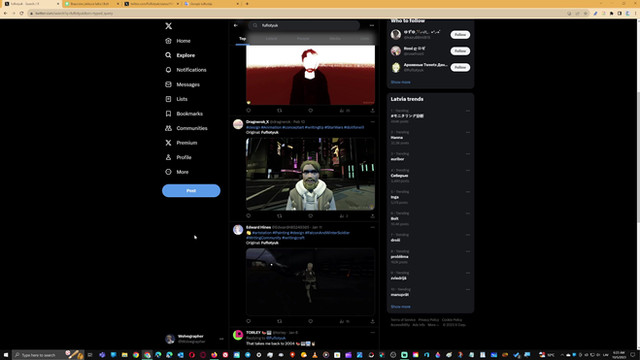Open search settings three-dot menu
The image size is (640, 360).
click(371, 25)
